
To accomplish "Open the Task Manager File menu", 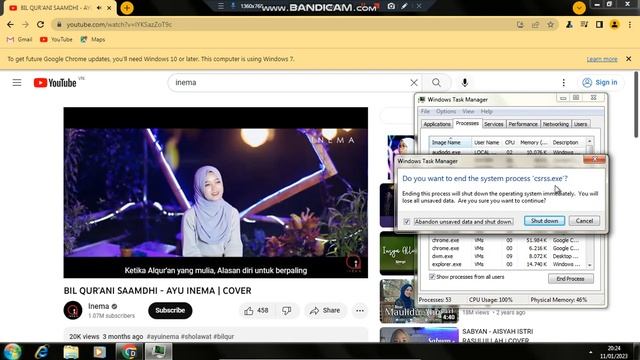I will [x=425, y=111].
